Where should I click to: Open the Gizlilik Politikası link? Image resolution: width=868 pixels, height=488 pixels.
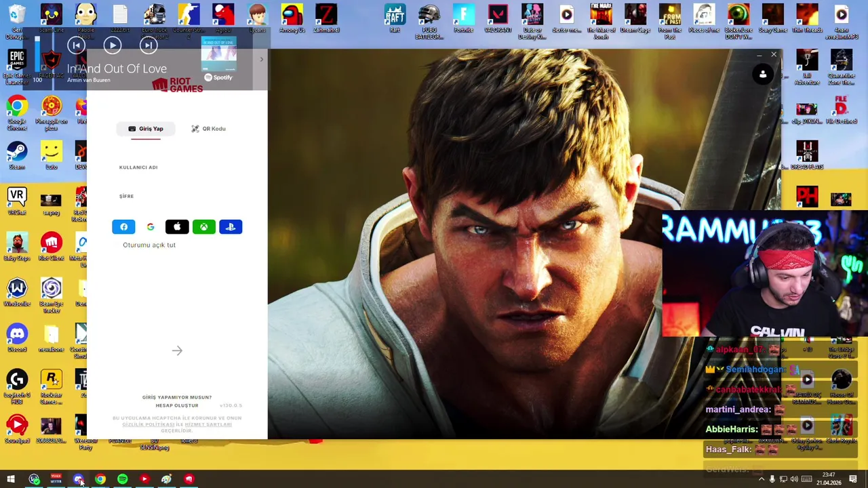tap(149, 424)
